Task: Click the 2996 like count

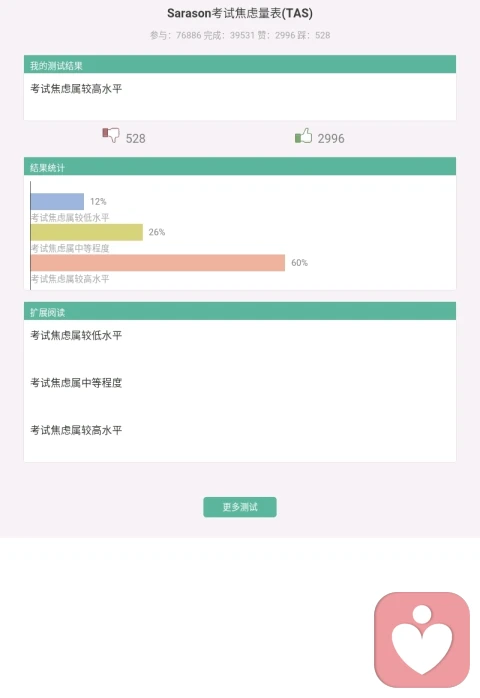Action: point(331,138)
